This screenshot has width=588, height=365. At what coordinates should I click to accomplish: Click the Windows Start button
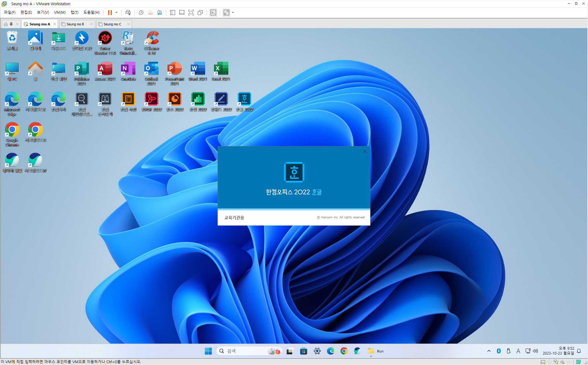[x=208, y=351]
